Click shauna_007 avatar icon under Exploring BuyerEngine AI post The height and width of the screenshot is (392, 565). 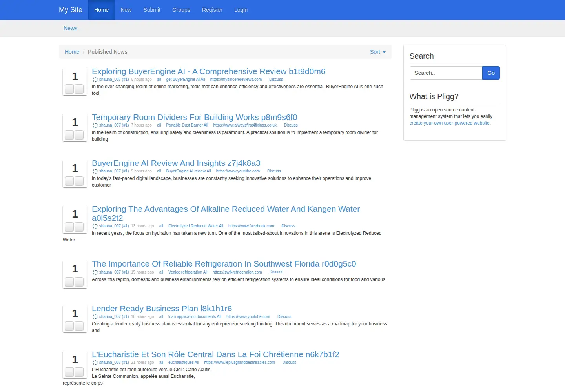(x=95, y=80)
